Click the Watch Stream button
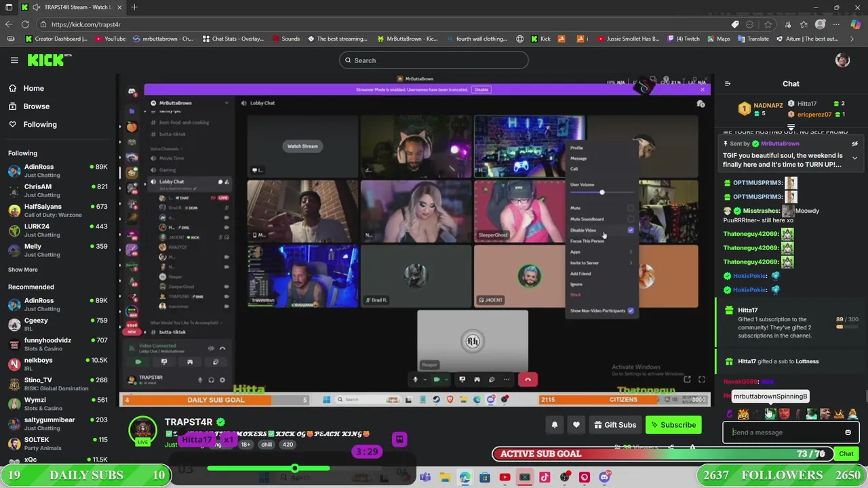Viewport: 868px width, 488px height. click(x=302, y=146)
